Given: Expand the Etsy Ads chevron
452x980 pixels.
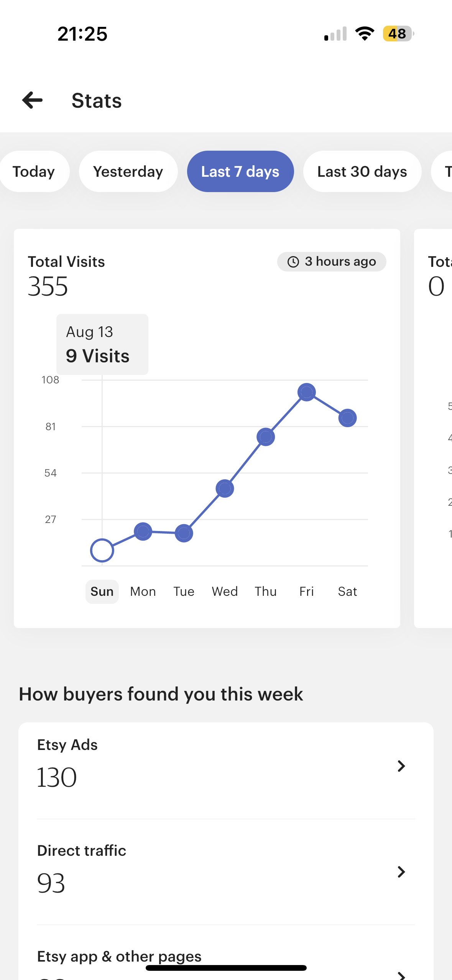Looking at the screenshot, I should point(401,766).
